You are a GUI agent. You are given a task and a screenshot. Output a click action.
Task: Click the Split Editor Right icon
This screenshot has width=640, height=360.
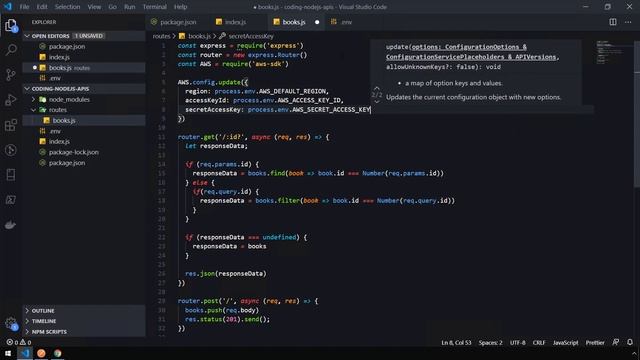coord(613,22)
